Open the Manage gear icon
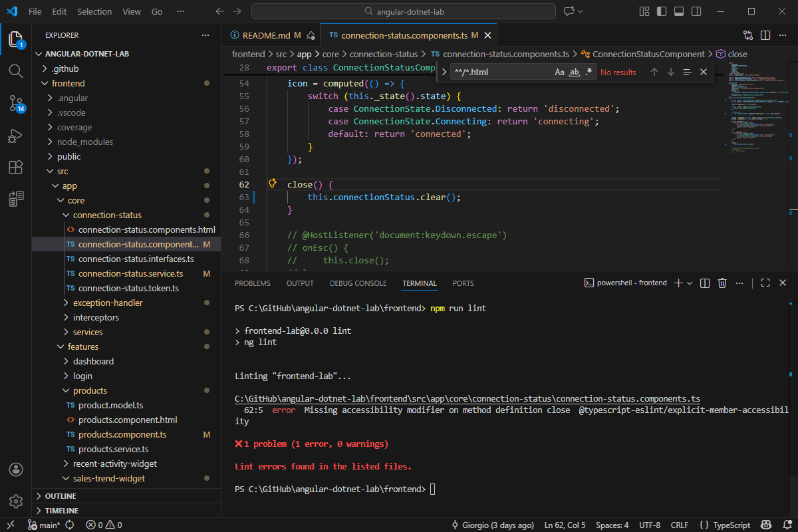The width and height of the screenshot is (798, 532). 16,501
